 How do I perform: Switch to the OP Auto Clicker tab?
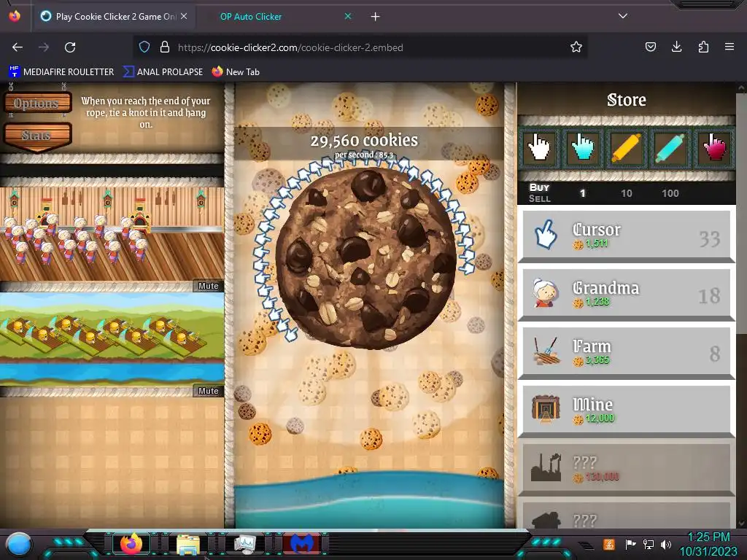[251, 17]
